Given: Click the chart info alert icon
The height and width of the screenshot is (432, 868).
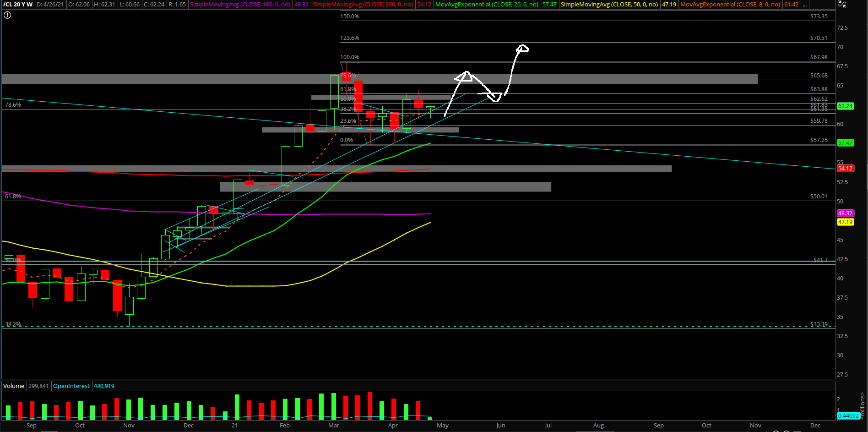Looking at the screenshot, I should coord(7,15).
